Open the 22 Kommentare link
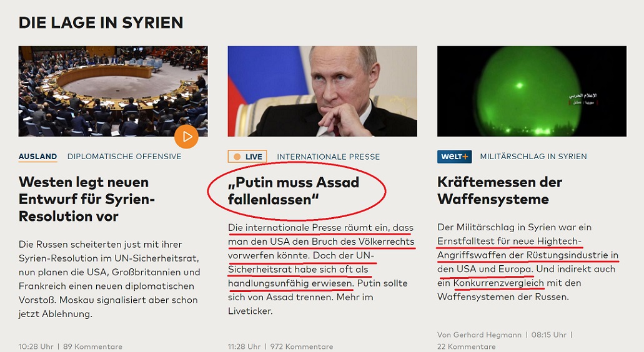The image size is (644, 352). pyautogui.click(x=466, y=346)
